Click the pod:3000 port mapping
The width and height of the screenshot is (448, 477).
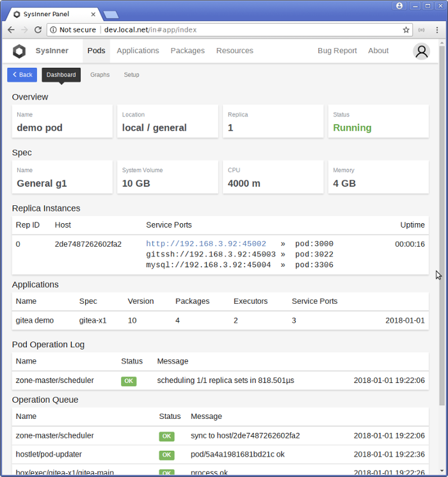pyautogui.click(x=314, y=244)
